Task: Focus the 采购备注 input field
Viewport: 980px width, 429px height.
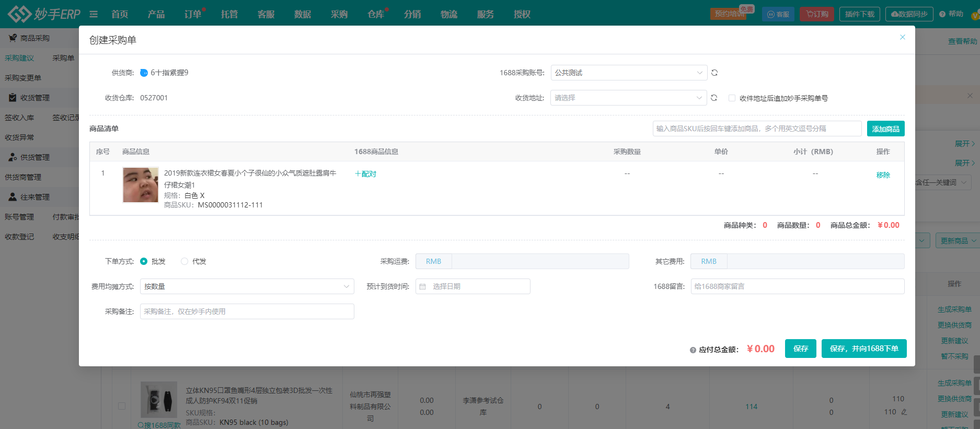Action: coord(247,311)
